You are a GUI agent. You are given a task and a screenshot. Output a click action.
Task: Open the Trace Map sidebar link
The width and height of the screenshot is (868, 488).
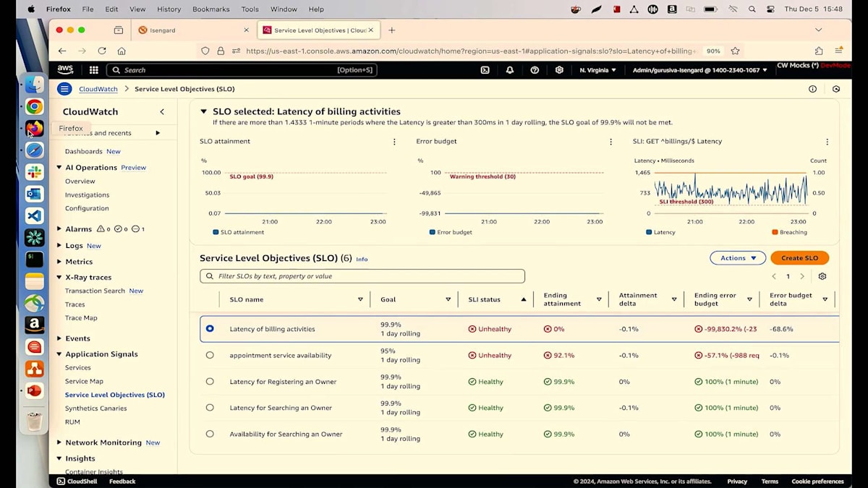(81, 318)
